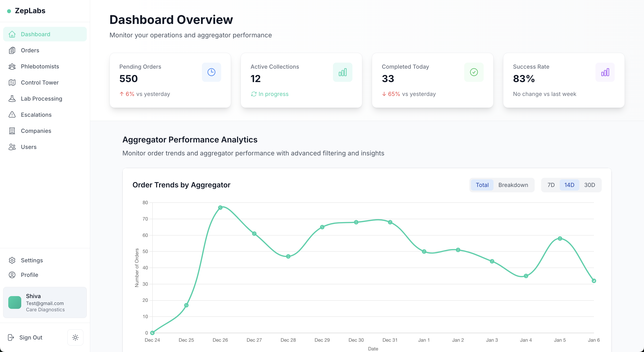644x352 pixels.
Task: Open the Escalations warning icon
Action: pyautogui.click(x=12, y=115)
